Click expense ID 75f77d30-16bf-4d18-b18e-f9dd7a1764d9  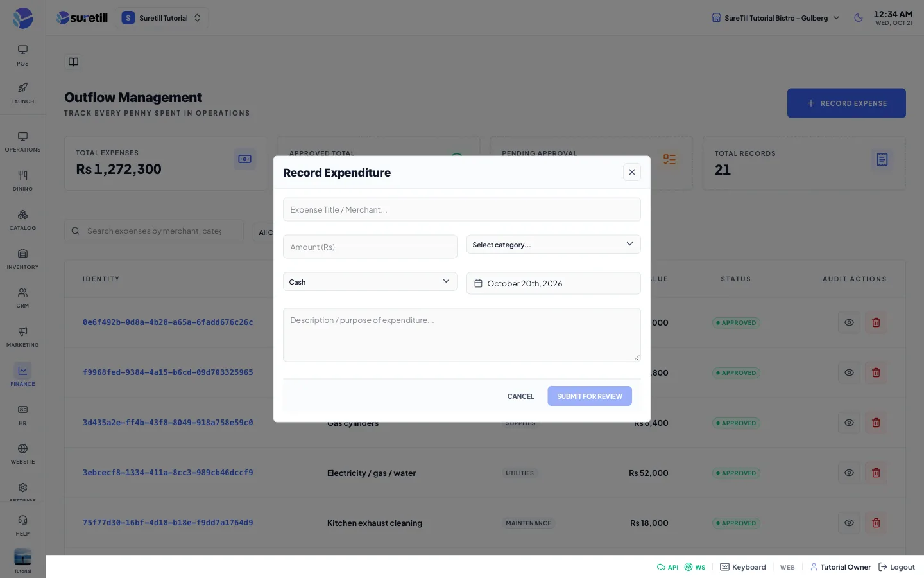pos(167,523)
